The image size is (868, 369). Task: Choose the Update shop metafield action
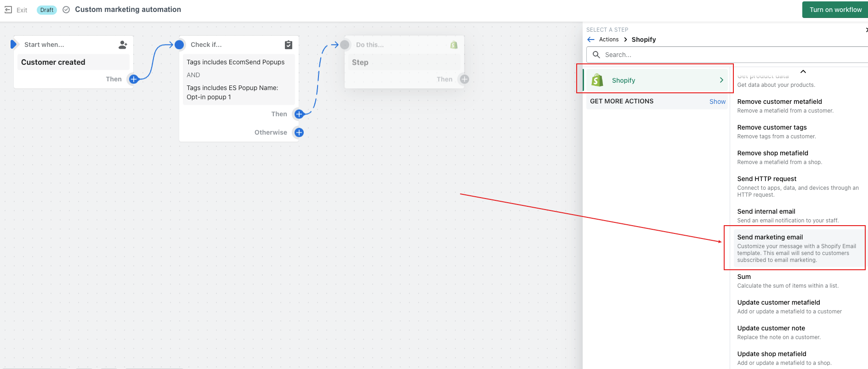pyautogui.click(x=799, y=358)
